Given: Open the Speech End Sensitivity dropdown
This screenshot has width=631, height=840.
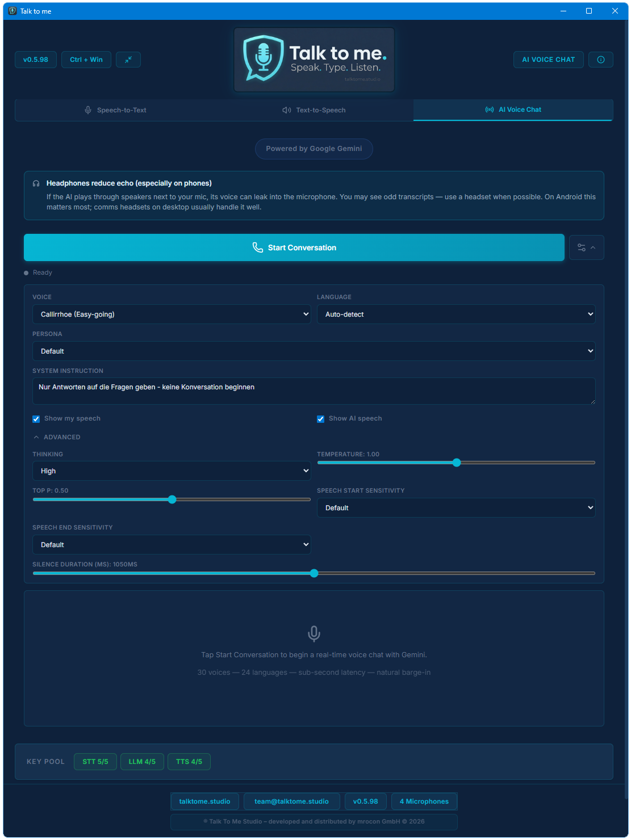Looking at the screenshot, I should click(172, 545).
